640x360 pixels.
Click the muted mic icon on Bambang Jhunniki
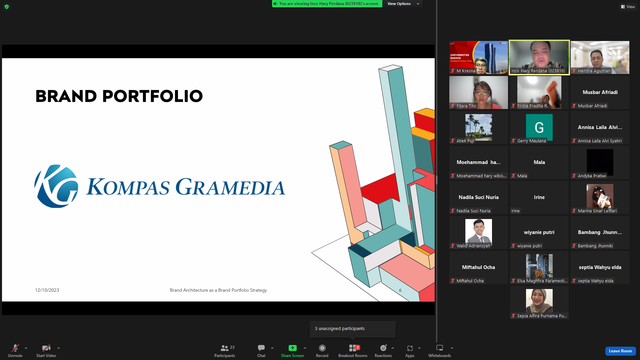574,246
